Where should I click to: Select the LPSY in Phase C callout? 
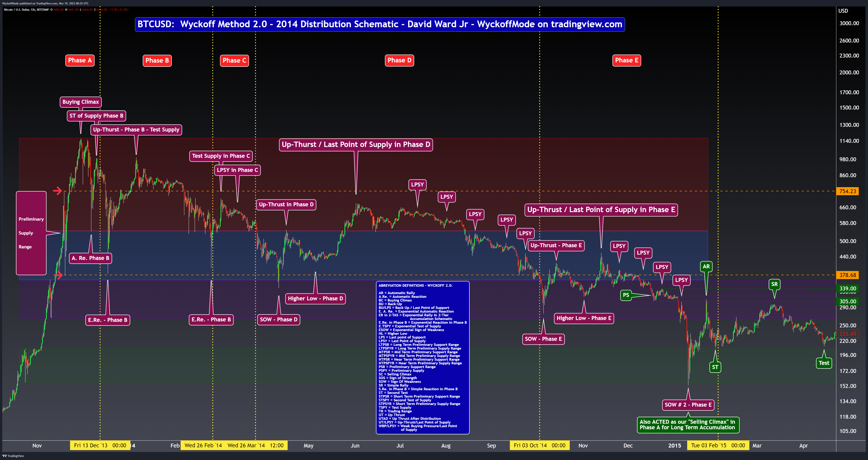pos(237,170)
